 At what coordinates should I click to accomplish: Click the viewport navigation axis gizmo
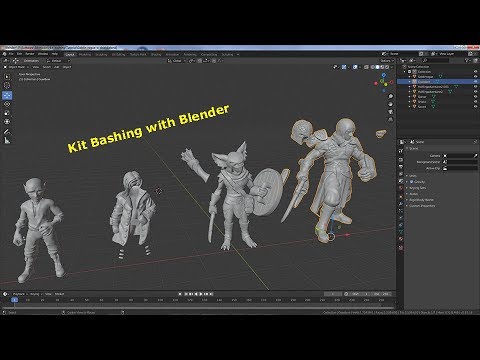[x=384, y=82]
